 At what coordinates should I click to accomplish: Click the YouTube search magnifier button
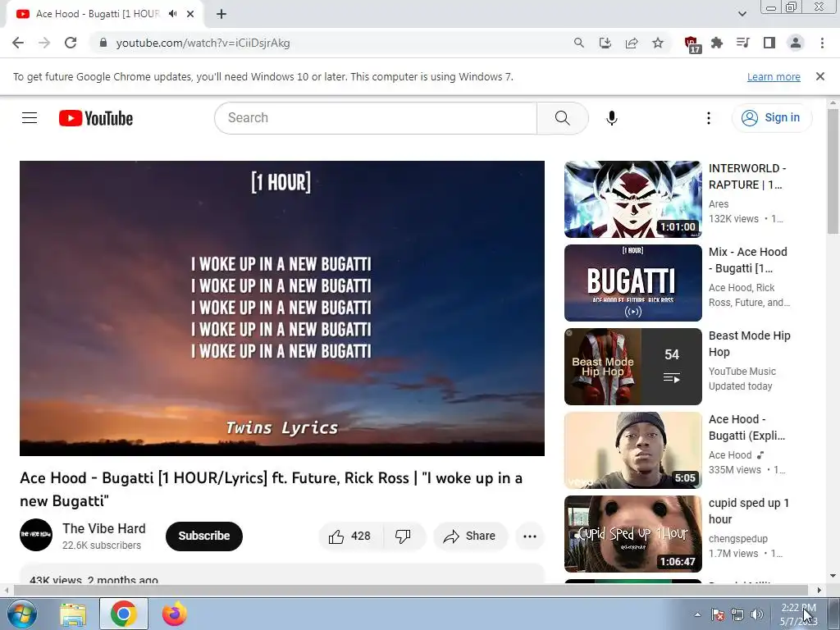(563, 118)
